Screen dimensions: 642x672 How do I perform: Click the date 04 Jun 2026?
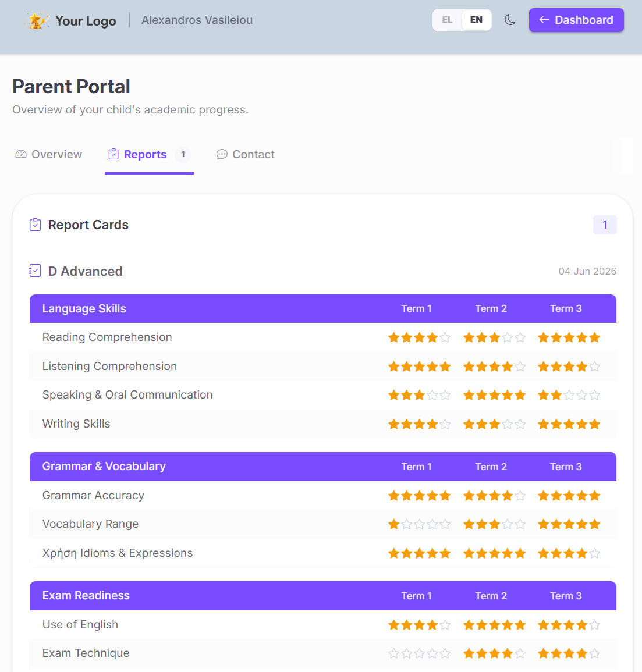coord(587,271)
